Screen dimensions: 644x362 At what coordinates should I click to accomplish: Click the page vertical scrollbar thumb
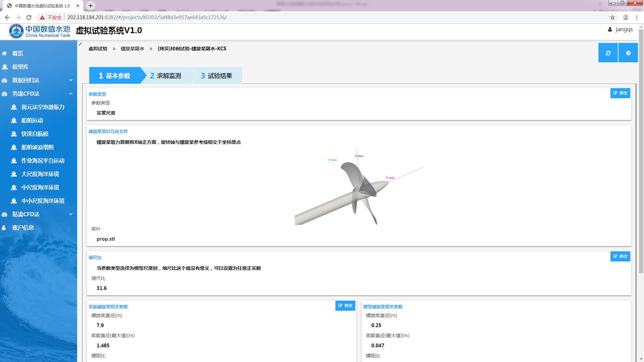click(641, 151)
